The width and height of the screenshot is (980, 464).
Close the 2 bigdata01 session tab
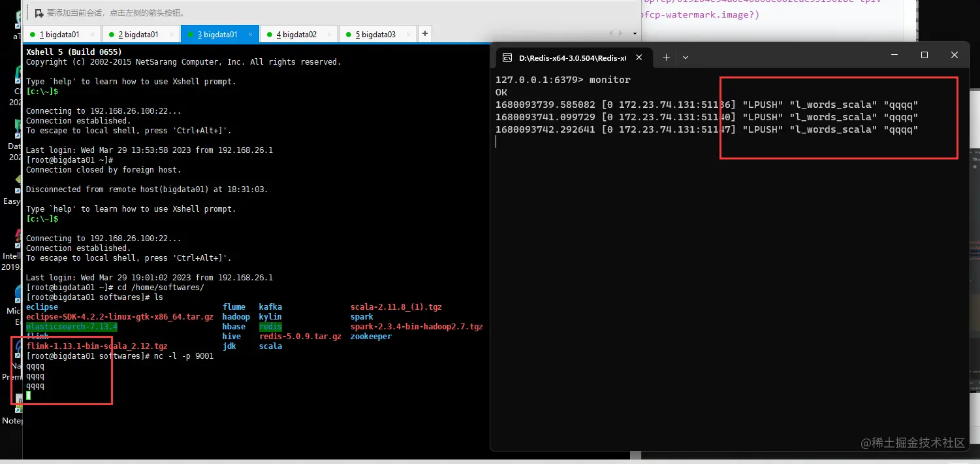coord(172,34)
